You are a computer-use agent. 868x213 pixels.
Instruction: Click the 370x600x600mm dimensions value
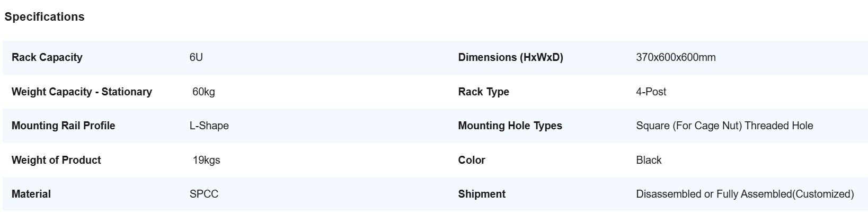tap(676, 57)
